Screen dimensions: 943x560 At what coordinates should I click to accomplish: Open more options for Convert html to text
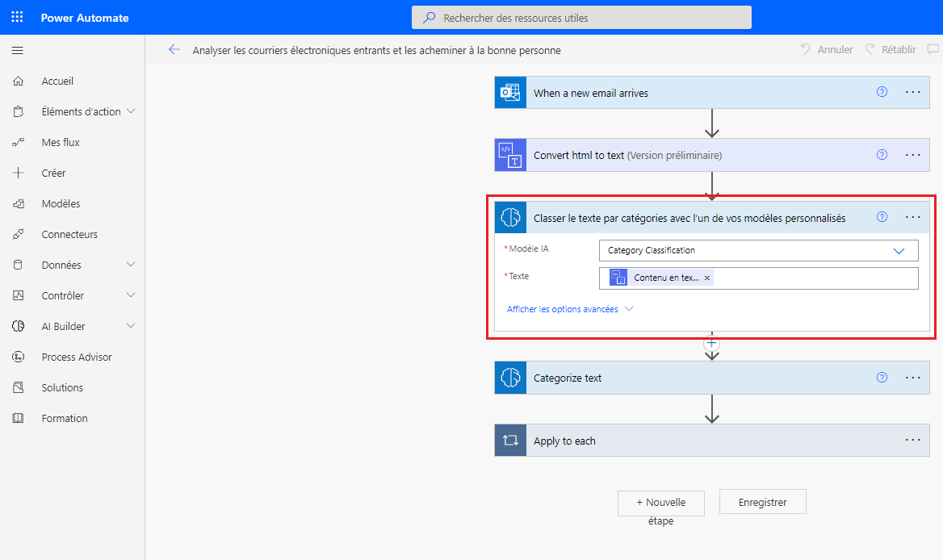pos(913,154)
